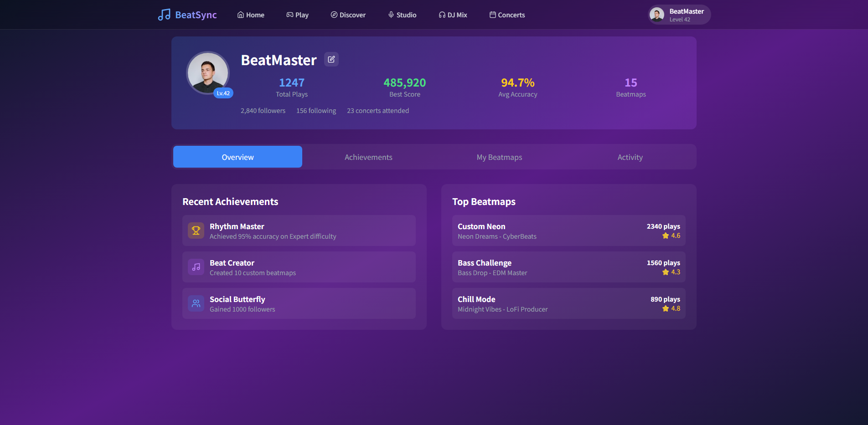Click the Home house icon in navbar
Viewport: 868px width, 425px height.
(x=240, y=15)
